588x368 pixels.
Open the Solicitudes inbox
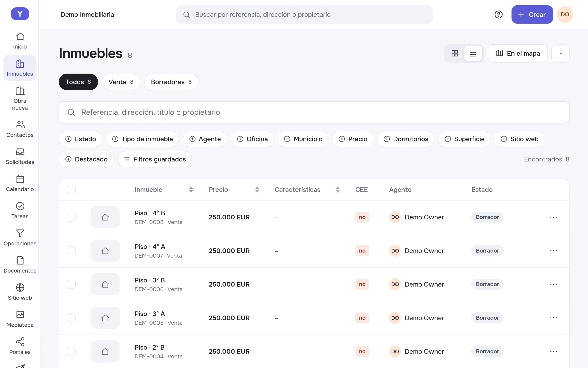pos(20,156)
